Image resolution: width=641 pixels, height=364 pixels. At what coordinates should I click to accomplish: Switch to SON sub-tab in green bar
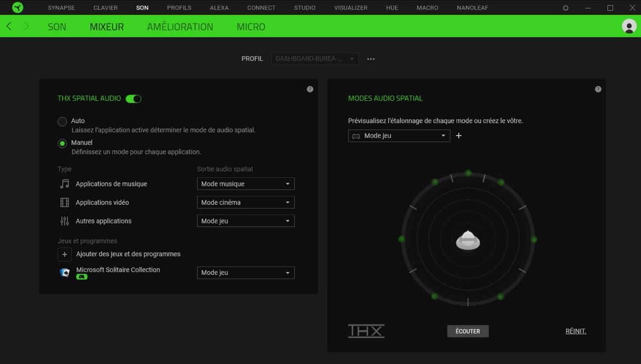[x=57, y=27]
